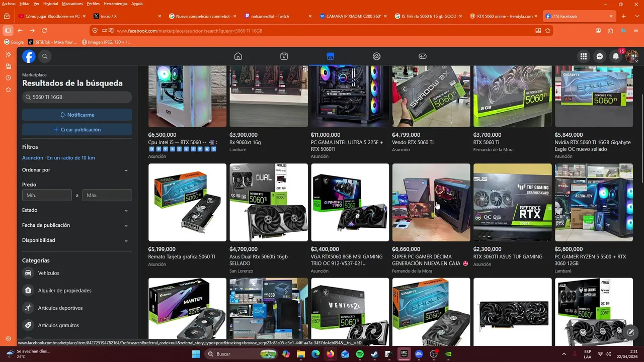
Task: Open the Facebook menu grid icon
Action: (x=584, y=57)
